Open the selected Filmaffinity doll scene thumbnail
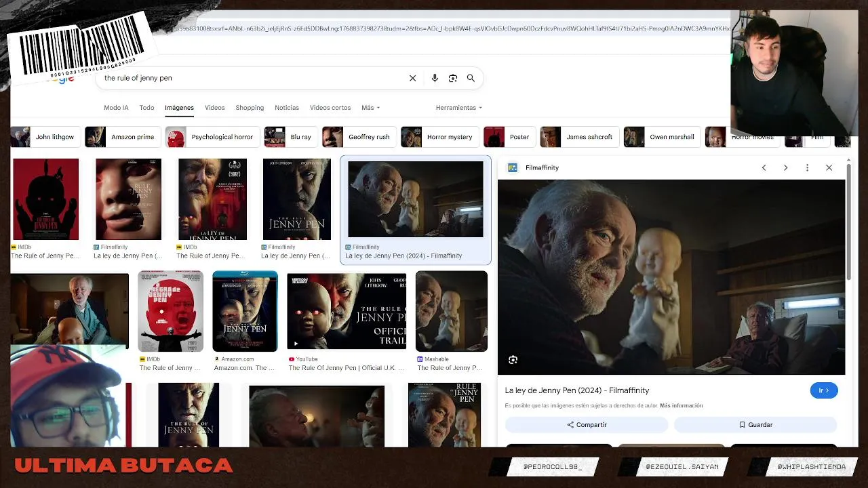The image size is (868, 488). point(416,199)
